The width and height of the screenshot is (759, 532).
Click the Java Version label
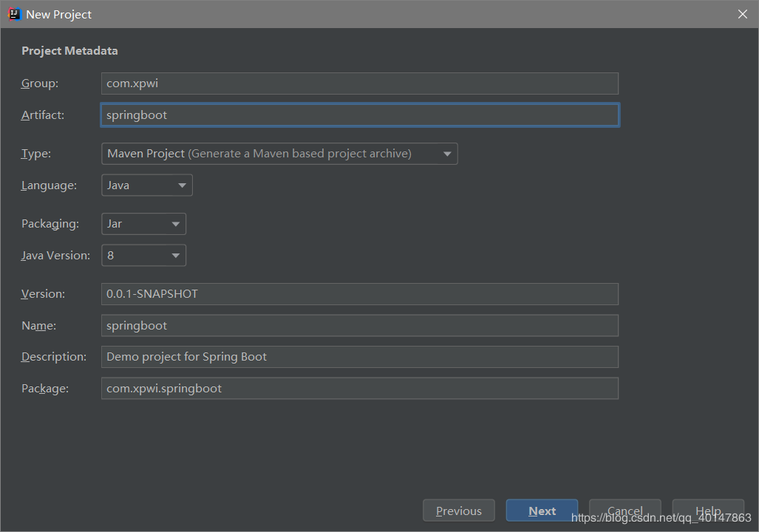pos(55,256)
